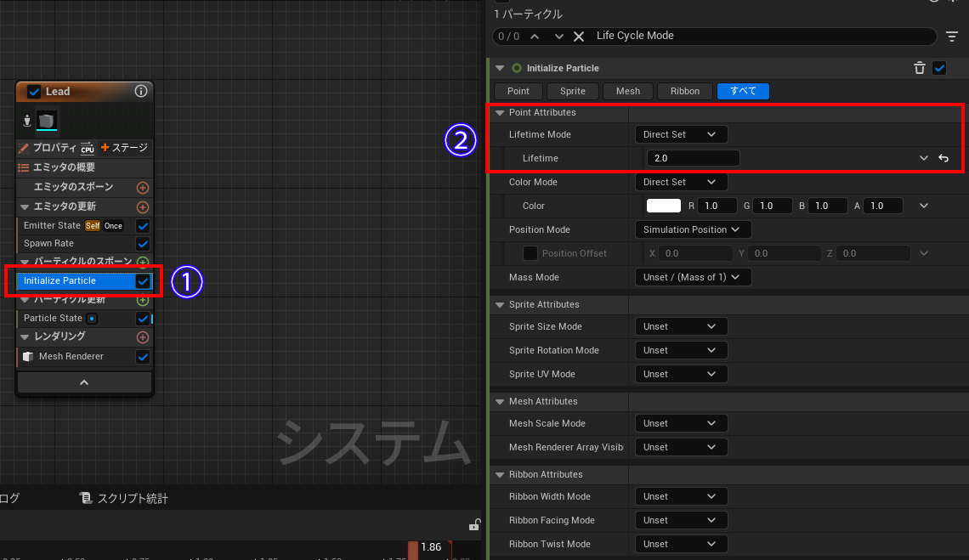Switch to the すべて filter tab
Screen dimensions: 969x560
[x=743, y=91]
